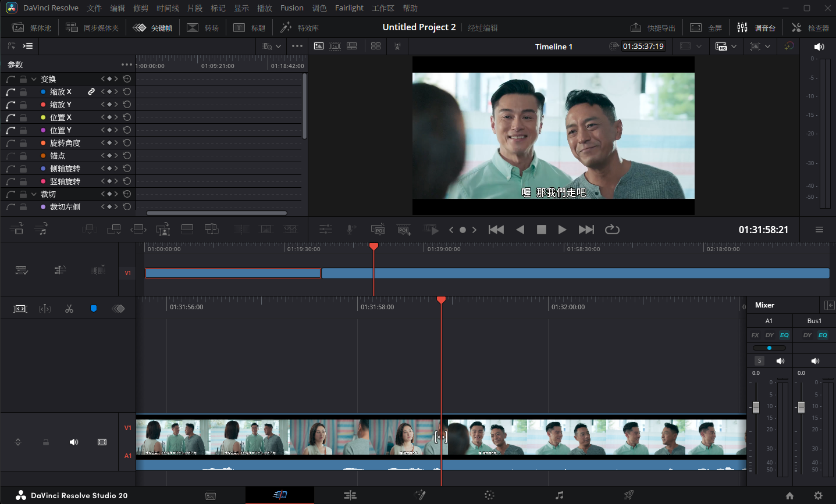836x504 pixels.
Task: Click the 全屏 full screen button
Action: tap(706, 27)
